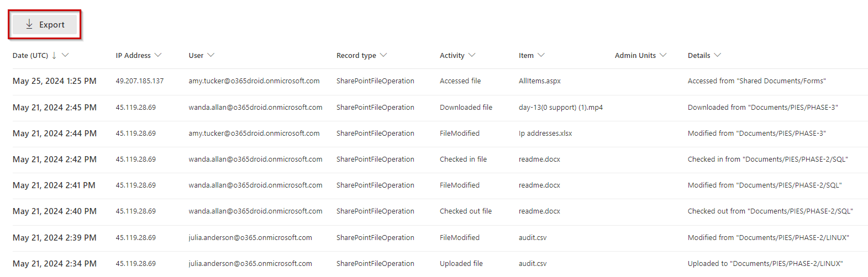
Task: Open the May 25, 2024 1:25 PM record
Action: pos(440,81)
